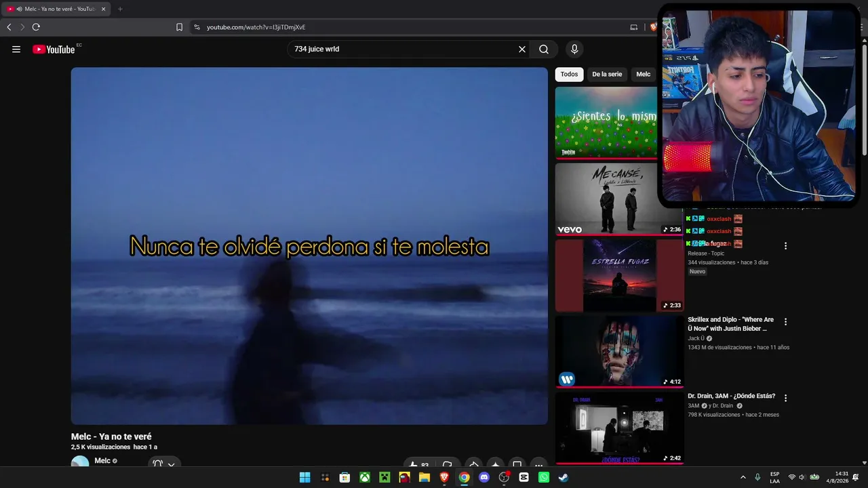Click the video player showing the beach scene
The width and height of the screenshot is (868, 488).
(x=309, y=246)
